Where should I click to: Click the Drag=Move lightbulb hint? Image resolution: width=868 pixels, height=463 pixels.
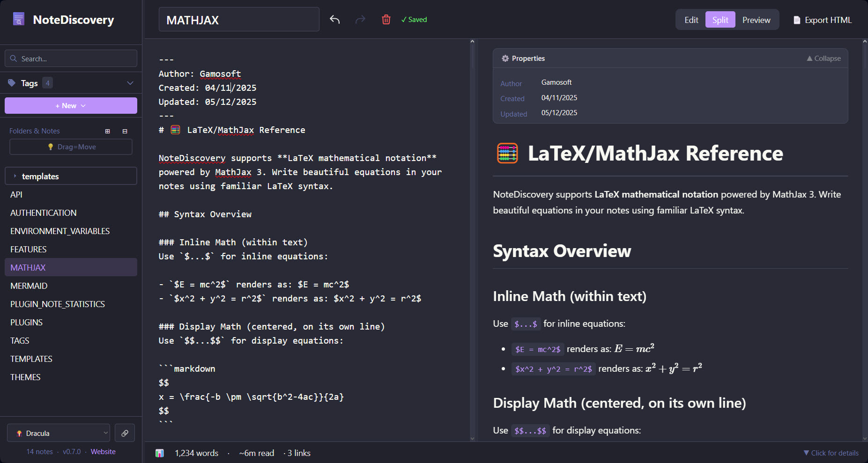(x=71, y=147)
